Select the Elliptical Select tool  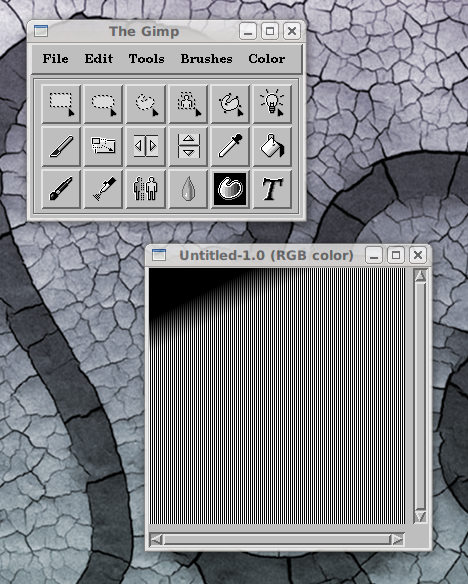[x=103, y=104]
